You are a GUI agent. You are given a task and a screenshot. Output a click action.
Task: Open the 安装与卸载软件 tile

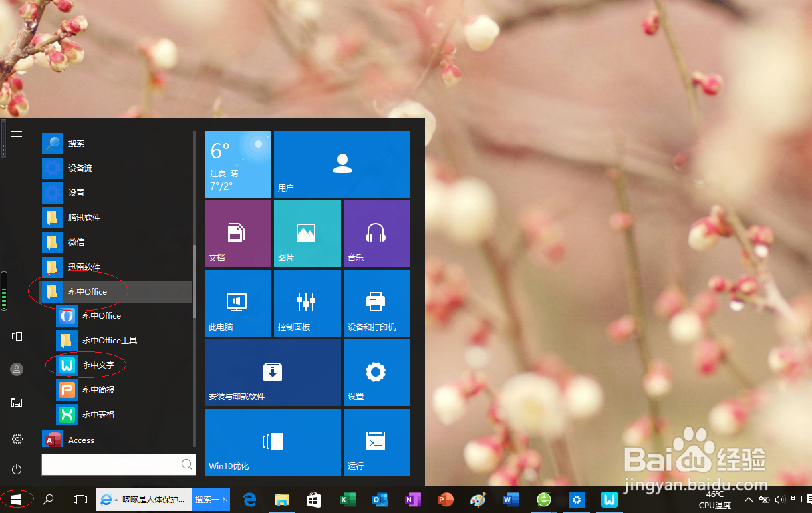coord(273,373)
